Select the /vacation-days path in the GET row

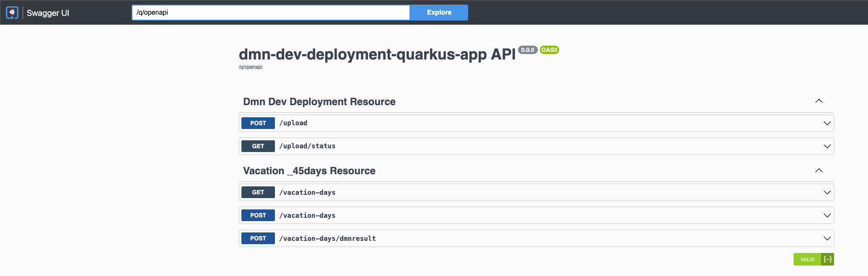coord(307,192)
